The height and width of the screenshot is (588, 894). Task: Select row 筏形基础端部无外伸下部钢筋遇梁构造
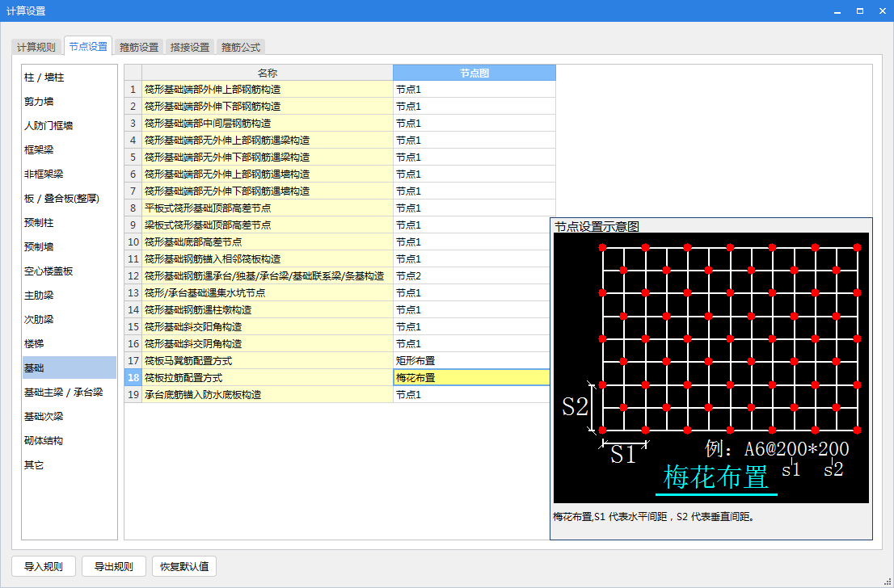click(268, 157)
